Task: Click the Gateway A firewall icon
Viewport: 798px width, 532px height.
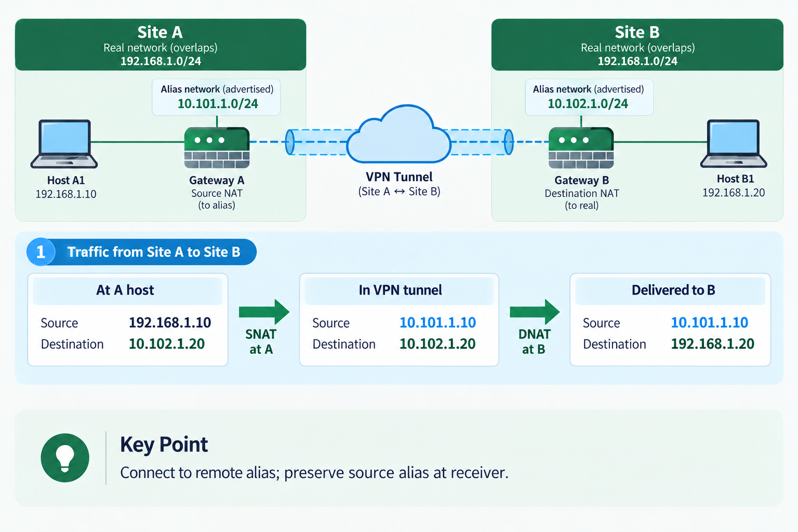Action: coord(217,148)
